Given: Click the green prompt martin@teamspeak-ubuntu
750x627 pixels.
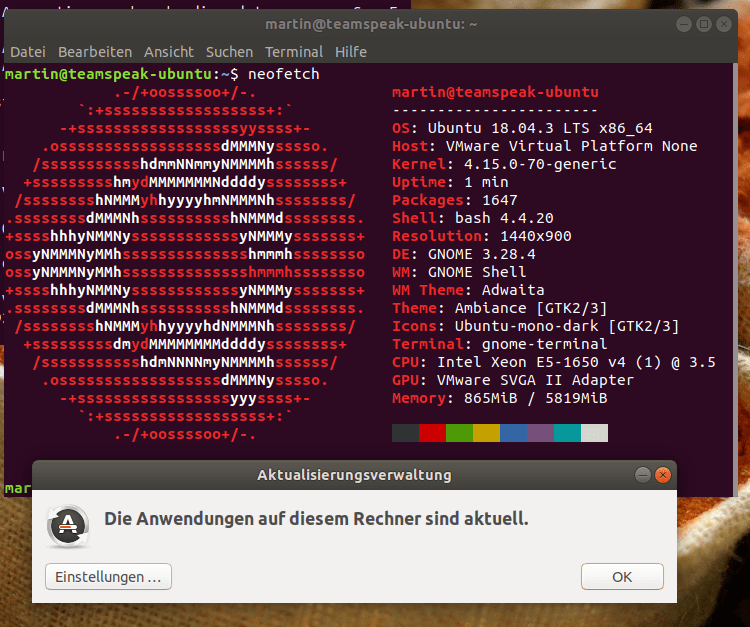Looking at the screenshot, I should 108,74.
